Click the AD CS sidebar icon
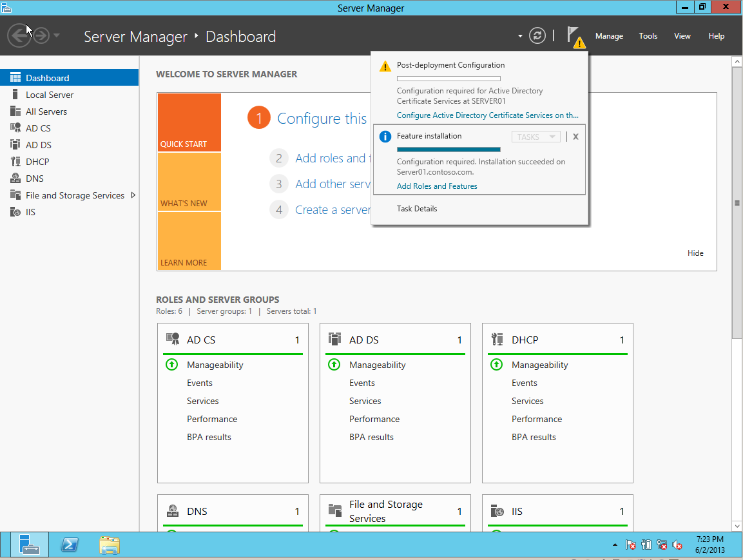Viewport: 743px width, 560px height. pos(15,128)
